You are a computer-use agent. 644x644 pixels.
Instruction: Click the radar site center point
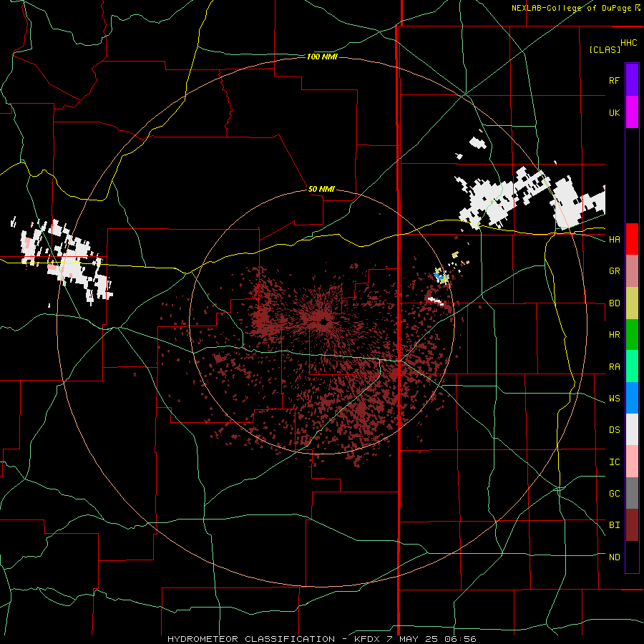pyautogui.click(x=323, y=323)
